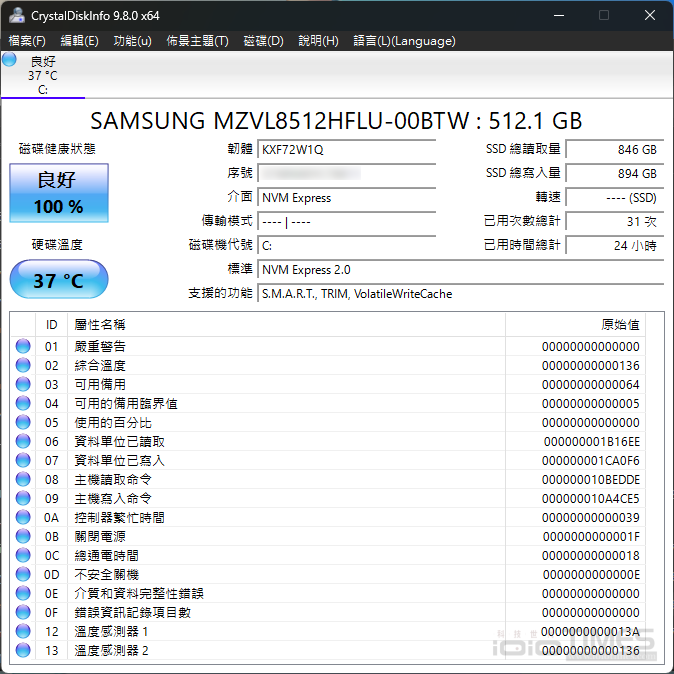Click raw value 000000000001F of 關閉電源
This screenshot has height=674, width=674.
tap(591, 536)
